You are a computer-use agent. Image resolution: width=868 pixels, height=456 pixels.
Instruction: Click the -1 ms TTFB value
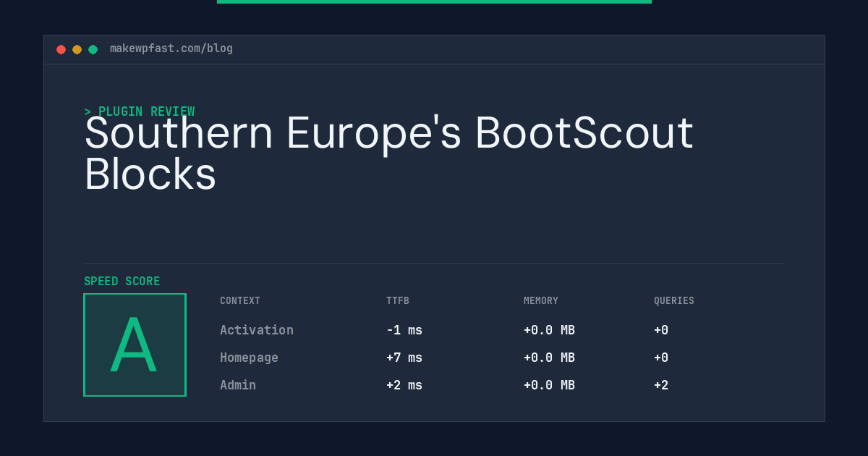pyautogui.click(x=404, y=330)
